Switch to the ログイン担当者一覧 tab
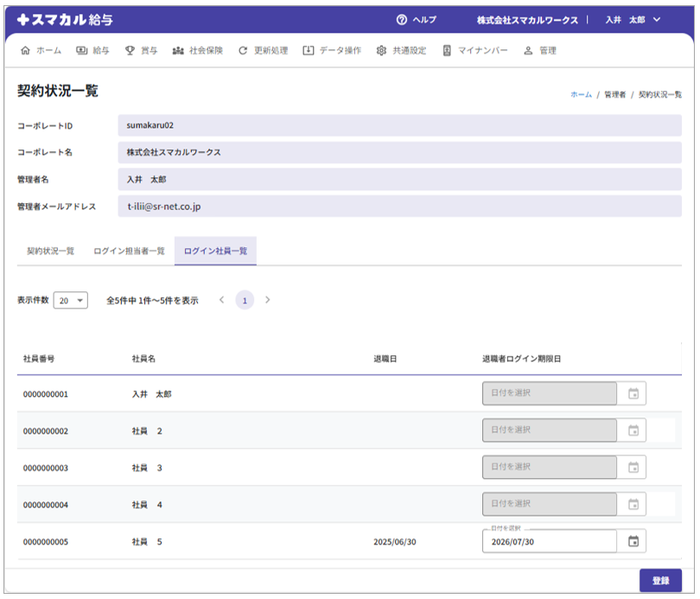This screenshot has height=599, width=700. pos(129,251)
